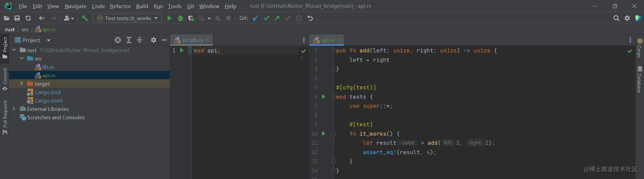Viewport: 644px width, 179px height.
Task: Open the Navigate menu
Action: click(75, 6)
